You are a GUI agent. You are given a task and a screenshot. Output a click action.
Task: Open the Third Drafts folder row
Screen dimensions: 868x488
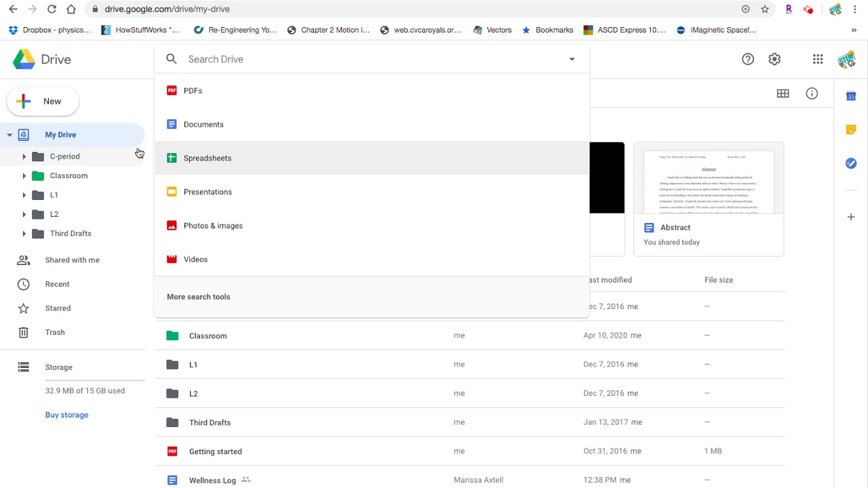point(470,422)
